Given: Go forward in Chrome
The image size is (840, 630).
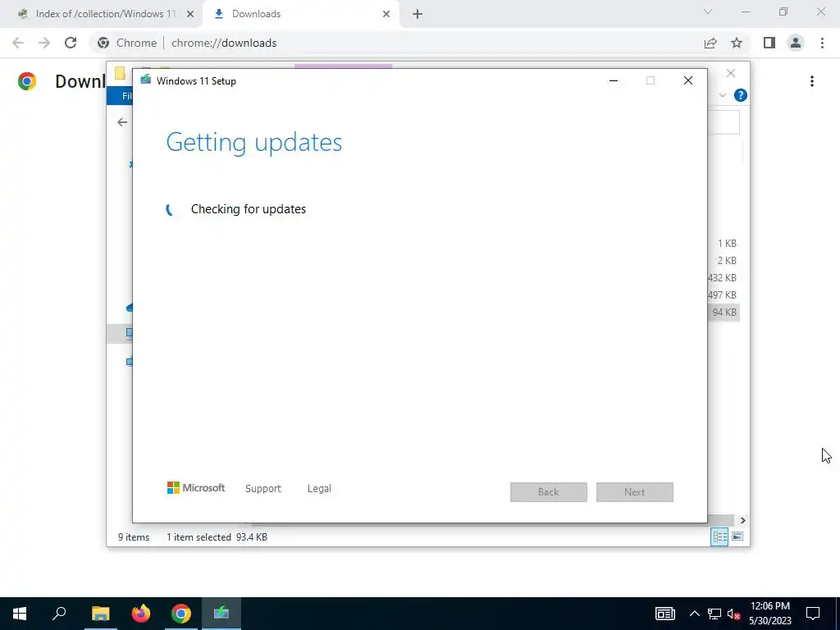Looking at the screenshot, I should [x=44, y=43].
